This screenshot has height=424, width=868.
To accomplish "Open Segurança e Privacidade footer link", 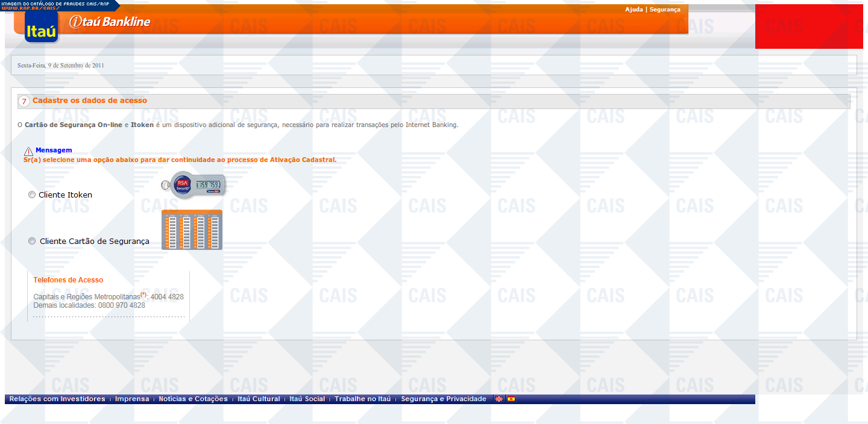I will (x=443, y=399).
